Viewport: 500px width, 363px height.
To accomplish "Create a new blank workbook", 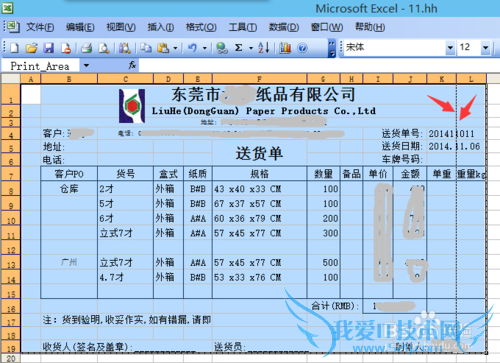I will (x=14, y=48).
